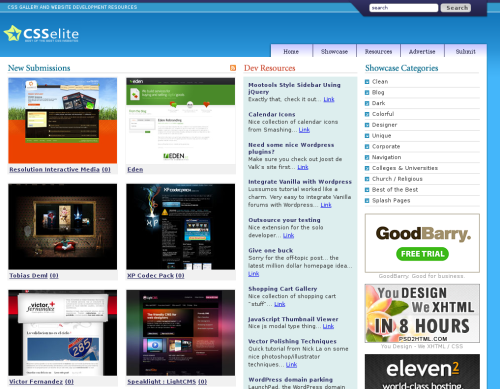Click the arrow icon beside Clean category

coord(367,82)
